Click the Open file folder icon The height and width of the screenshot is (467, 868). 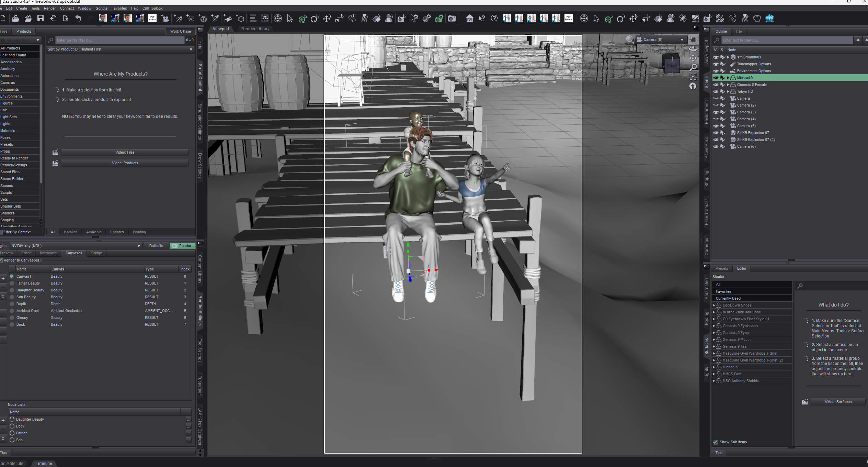15,18
